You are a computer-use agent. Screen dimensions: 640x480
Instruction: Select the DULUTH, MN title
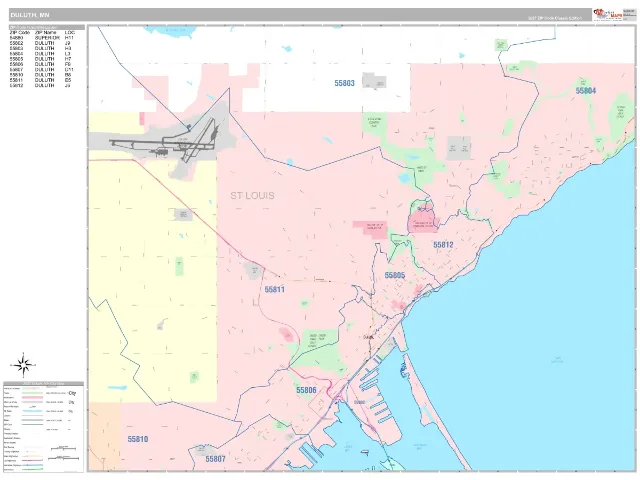[x=30, y=15]
